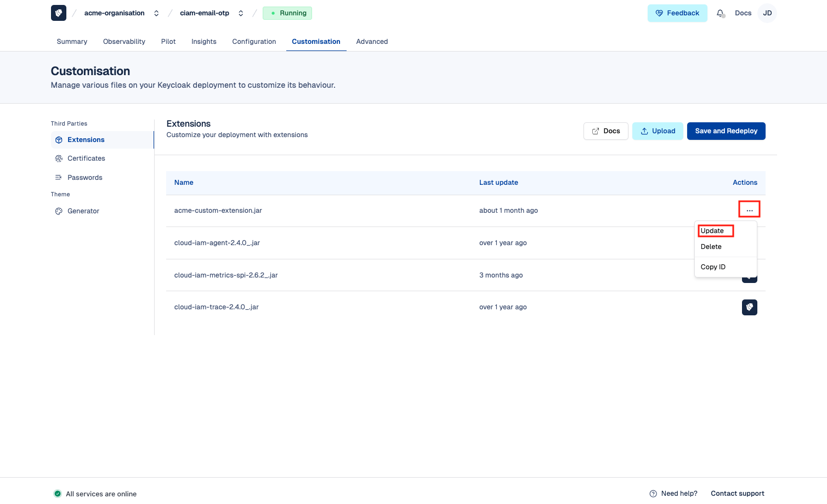The image size is (827, 504).
Task: Select Copy ID in the actions menu
Action: pyautogui.click(x=713, y=267)
